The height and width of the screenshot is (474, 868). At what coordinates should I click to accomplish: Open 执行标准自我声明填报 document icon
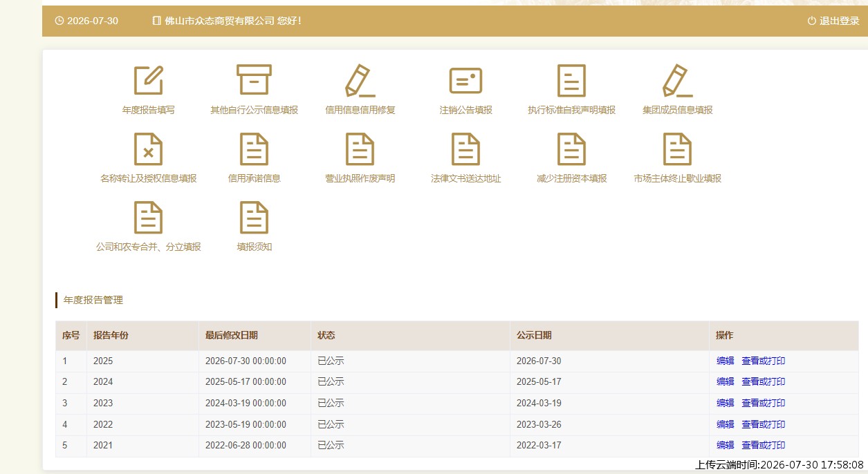tap(571, 80)
